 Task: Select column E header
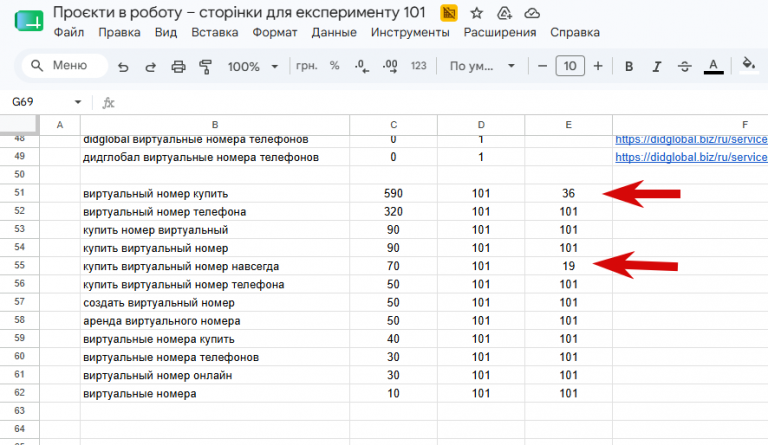pos(568,125)
